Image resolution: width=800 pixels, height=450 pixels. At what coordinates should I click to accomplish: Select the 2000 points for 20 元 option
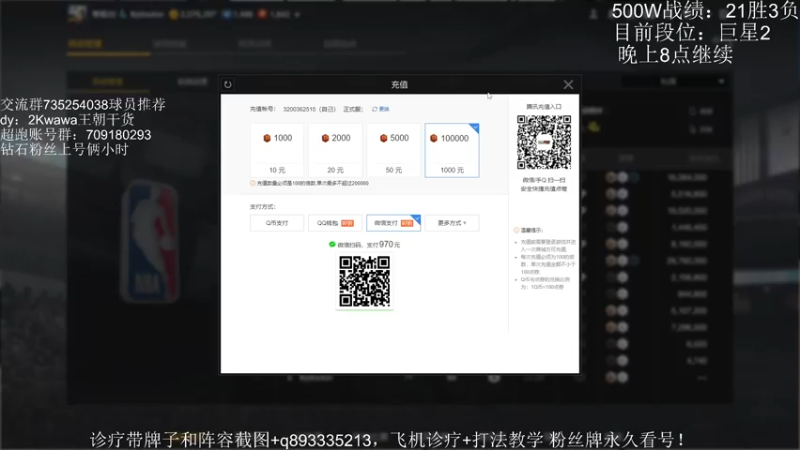[335, 150]
